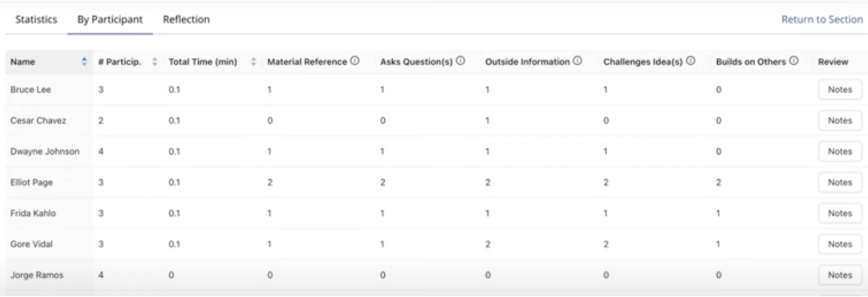Open Notes for Frida Kahlo
Viewport: 868px width, 297px height.
tap(840, 213)
